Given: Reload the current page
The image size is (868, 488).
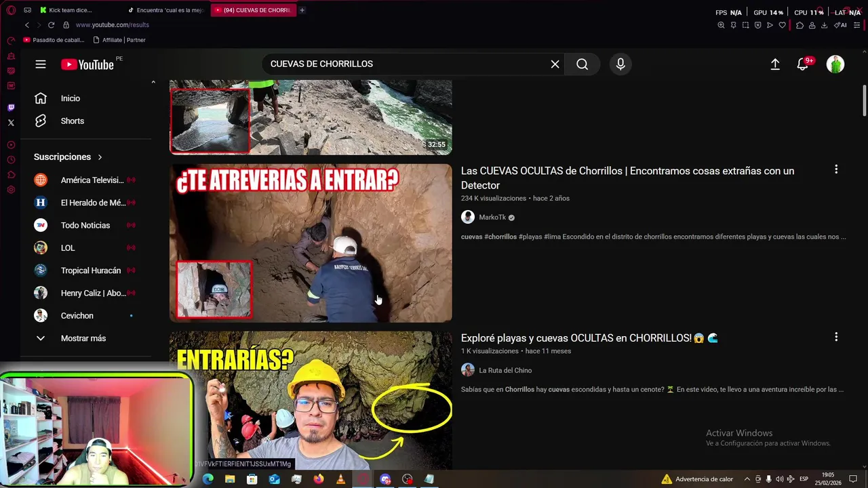Looking at the screenshot, I should click(x=51, y=25).
